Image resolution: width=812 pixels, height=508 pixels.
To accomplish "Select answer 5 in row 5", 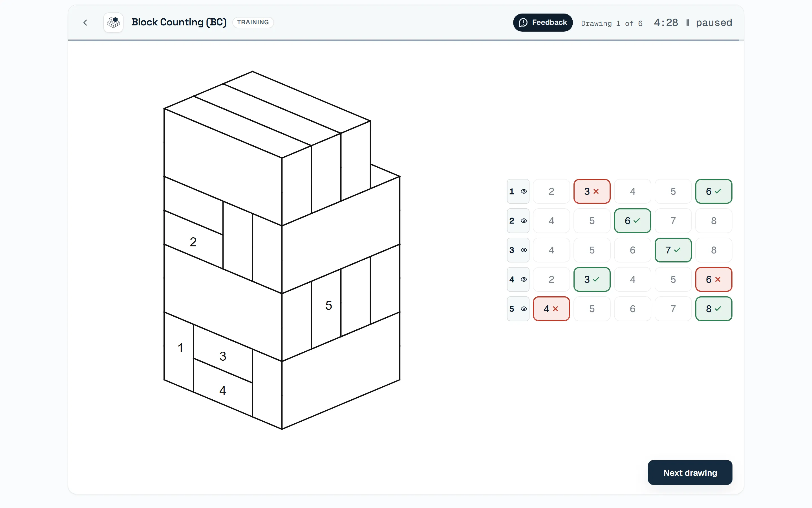I will [x=592, y=309].
